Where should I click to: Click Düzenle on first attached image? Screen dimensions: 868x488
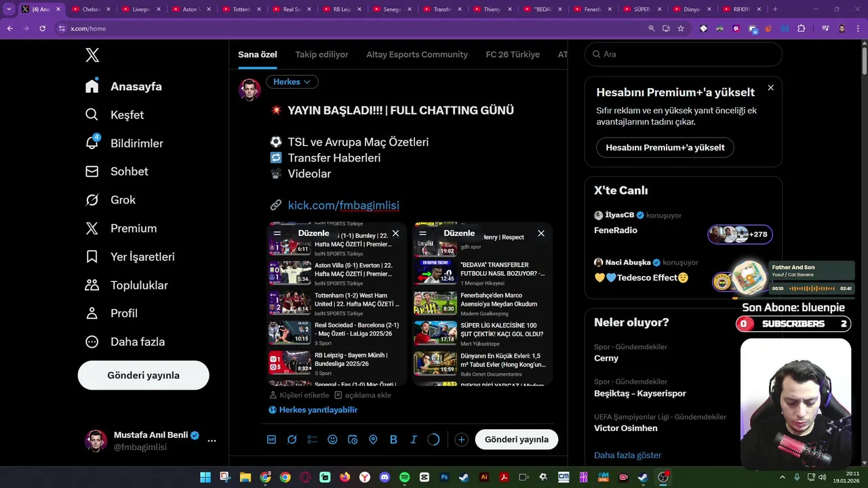(x=313, y=233)
